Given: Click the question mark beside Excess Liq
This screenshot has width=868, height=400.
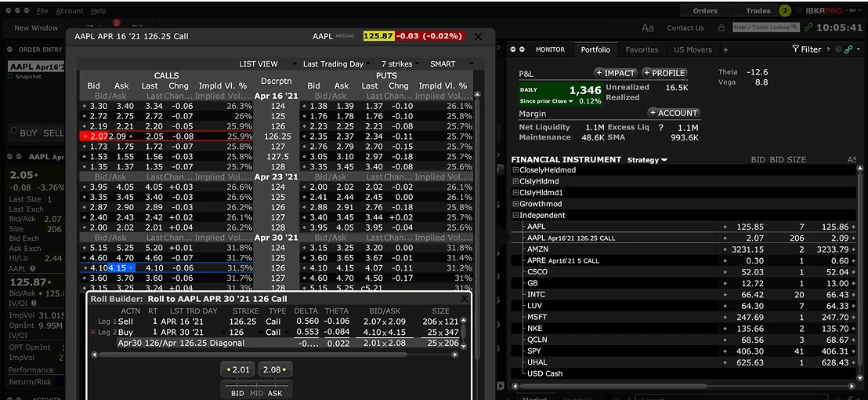Looking at the screenshot, I should point(660,127).
